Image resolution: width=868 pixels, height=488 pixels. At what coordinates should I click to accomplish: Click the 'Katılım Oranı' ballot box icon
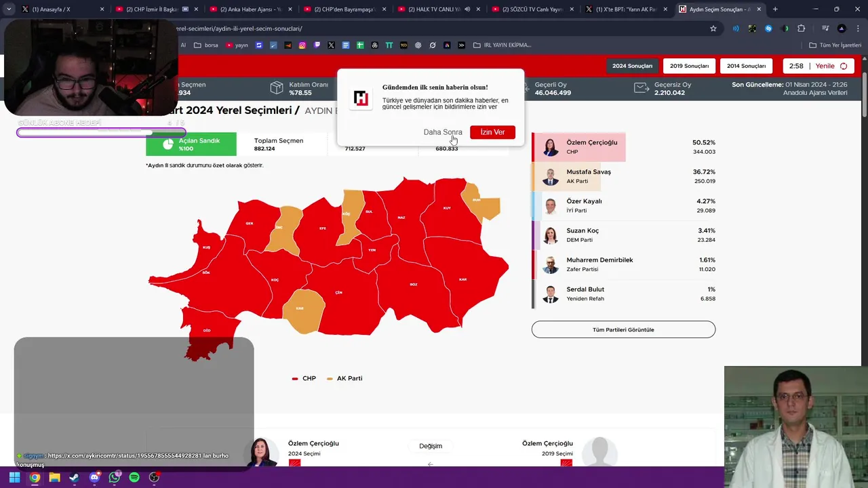(276, 88)
